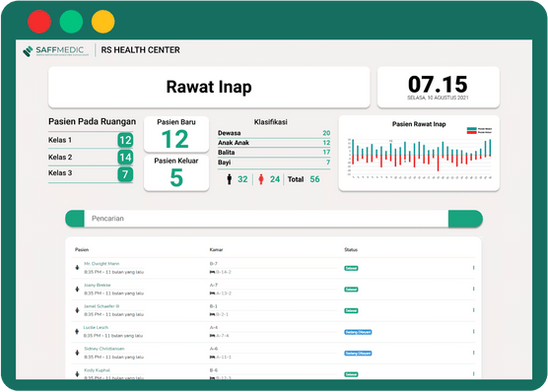Screen dimensions: 548x392
Task: Click the Selesai badge for Mr. Dwight Mann
Action: coord(351,268)
